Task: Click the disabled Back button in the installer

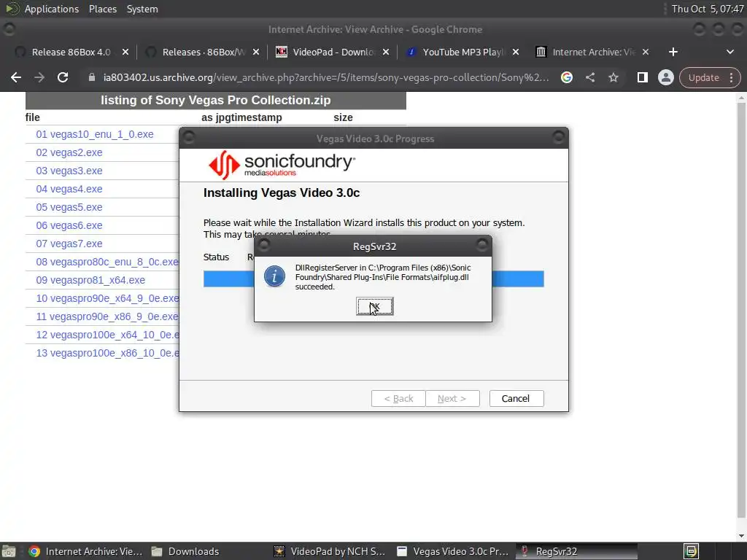Action: (398, 399)
